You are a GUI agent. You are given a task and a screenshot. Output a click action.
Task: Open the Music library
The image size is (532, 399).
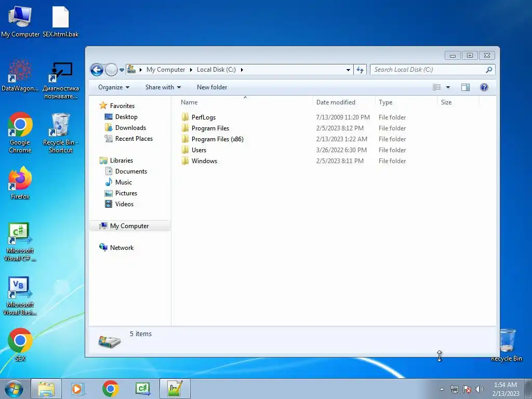point(123,182)
